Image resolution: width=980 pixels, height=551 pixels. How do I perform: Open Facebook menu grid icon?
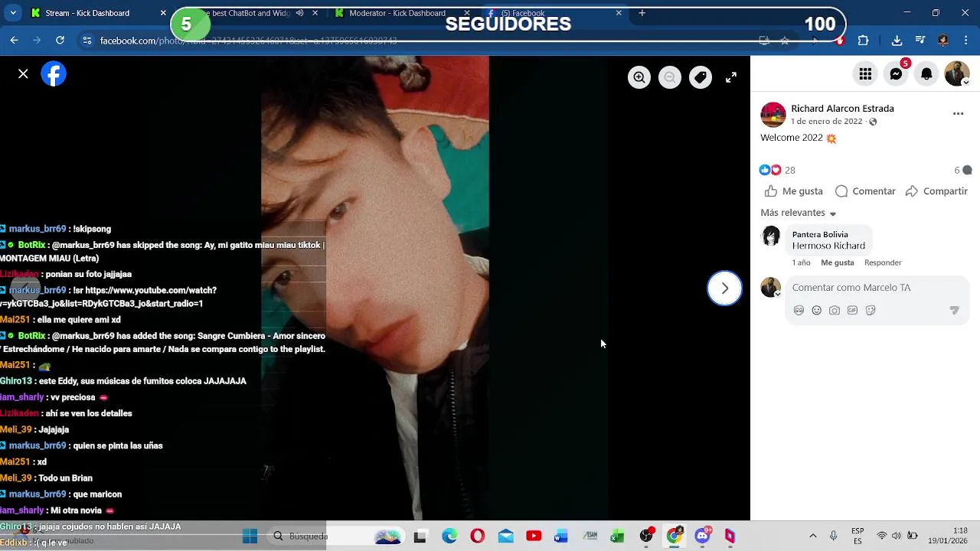[865, 74]
